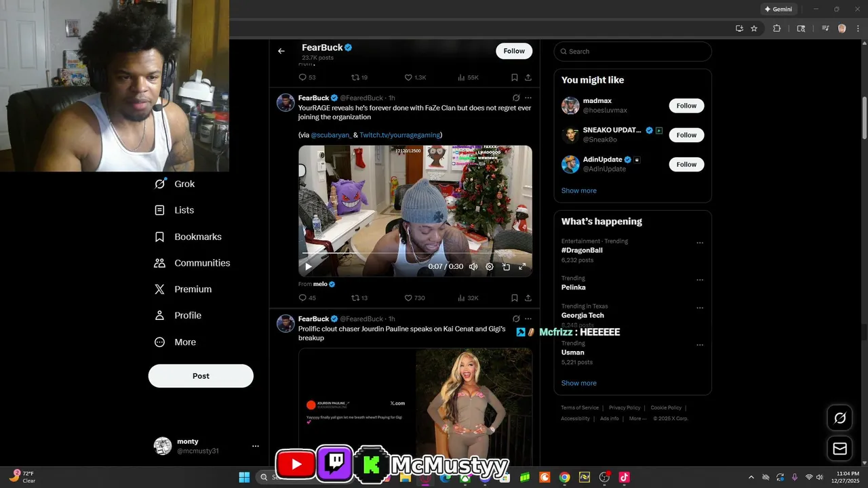Open video playback settings gear

coord(490,266)
